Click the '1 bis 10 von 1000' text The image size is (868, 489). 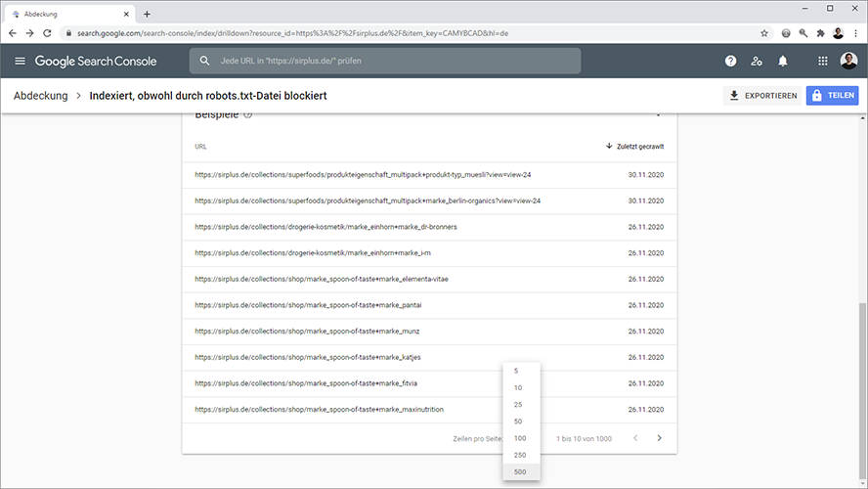click(584, 438)
